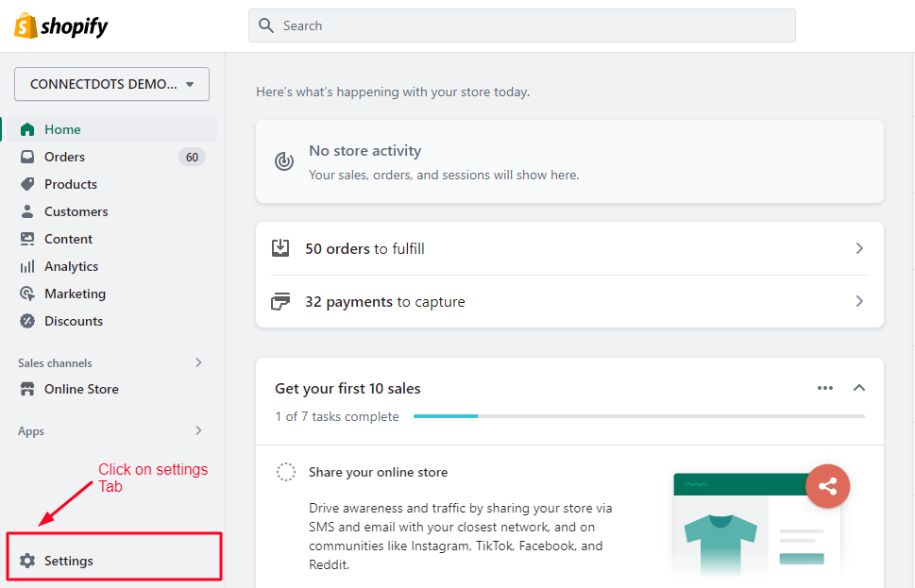This screenshot has width=915, height=588.
Task: Collapse the Get your first 10 sales card
Action: pos(859,388)
